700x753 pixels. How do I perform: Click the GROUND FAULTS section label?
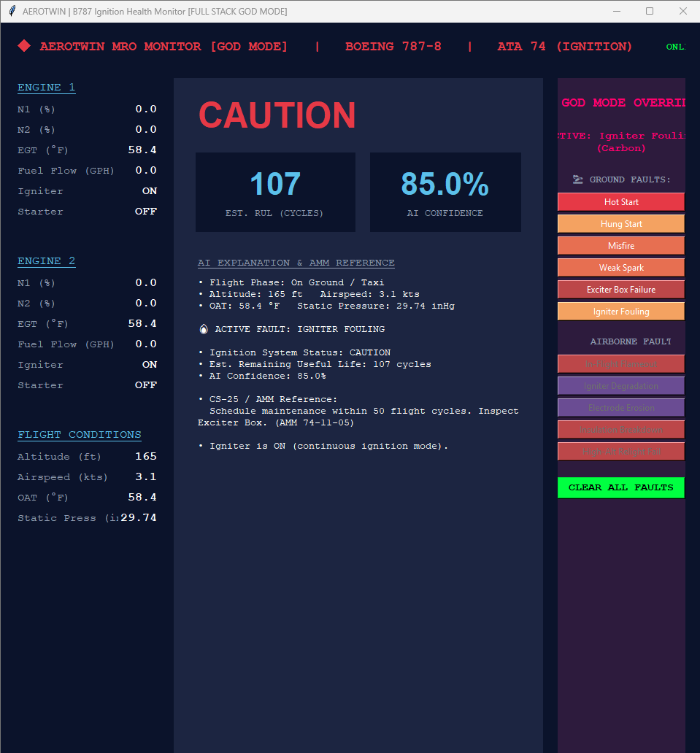(x=630, y=179)
